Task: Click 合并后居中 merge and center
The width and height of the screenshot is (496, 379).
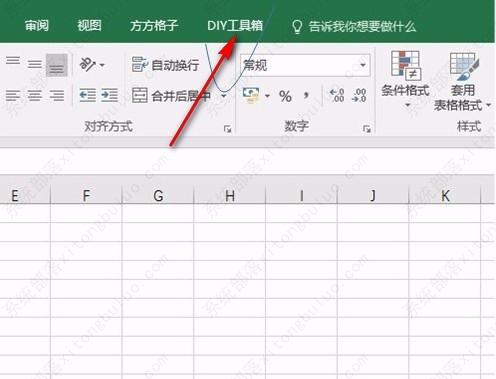Action: click(171, 96)
